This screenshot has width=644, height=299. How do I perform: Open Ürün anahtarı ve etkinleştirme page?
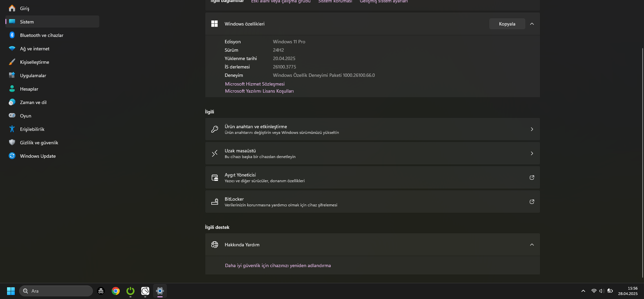click(372, 129)
